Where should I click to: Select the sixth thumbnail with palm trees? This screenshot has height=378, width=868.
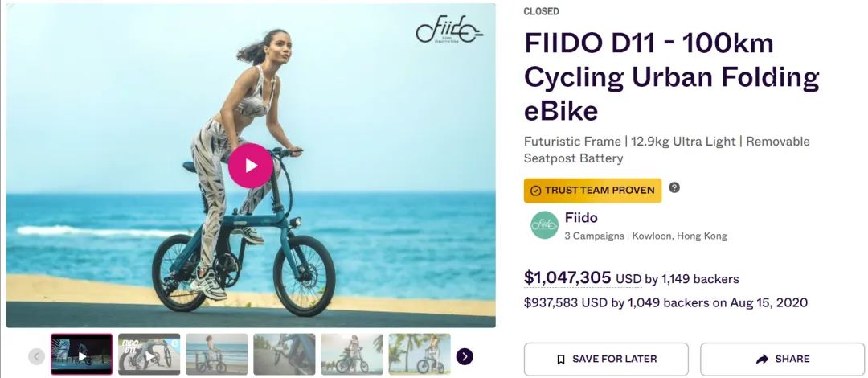coord(419,354)
